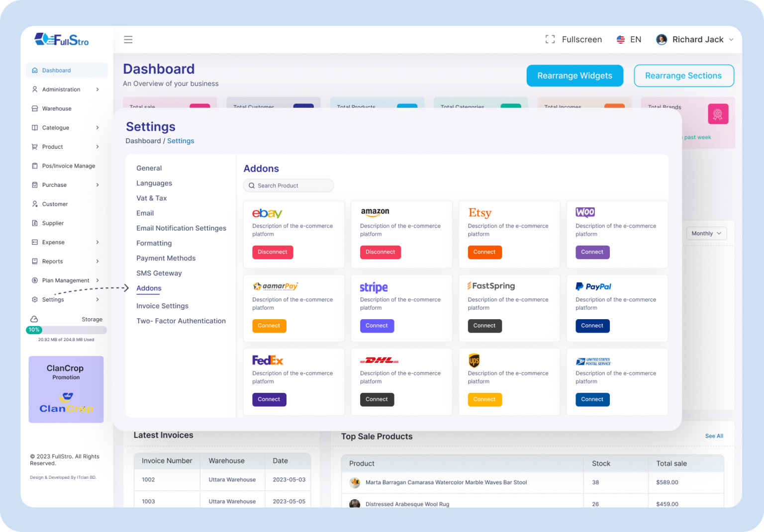Select the Warehouse sidebar icon
764x532 pixels.
(x=34, y=108)
